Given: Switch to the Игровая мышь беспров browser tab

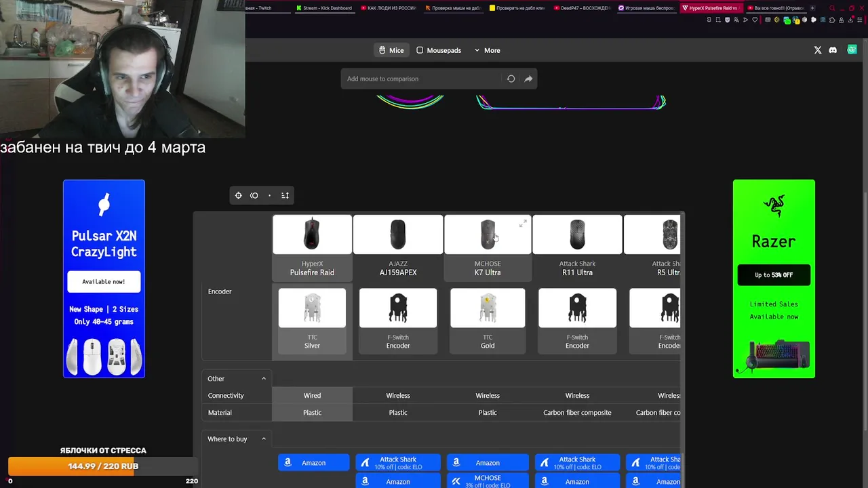Looking at the screenshot, I should (x=646, y=8).
